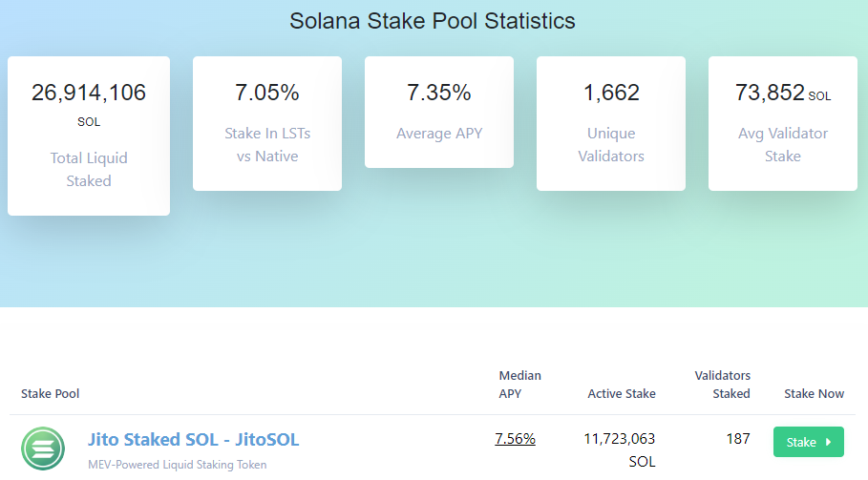The image size is (868, 480).
Task: Click the MEV-Powered Liquid Staking Token description
Action: [x=178, y=465]
